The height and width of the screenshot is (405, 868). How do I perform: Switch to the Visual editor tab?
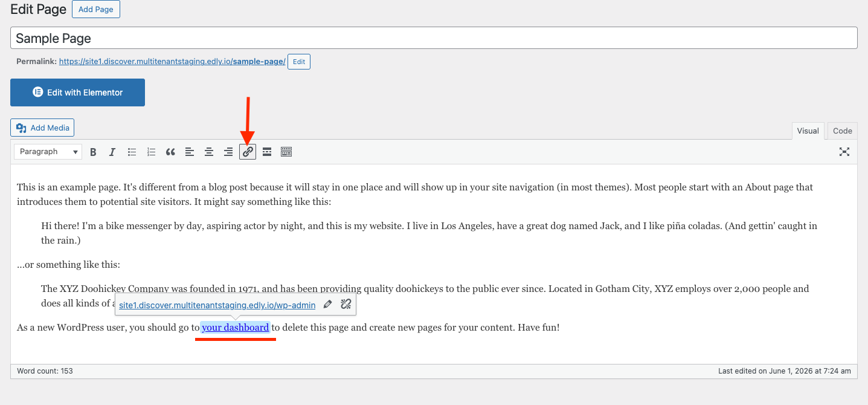coord(808,131)
